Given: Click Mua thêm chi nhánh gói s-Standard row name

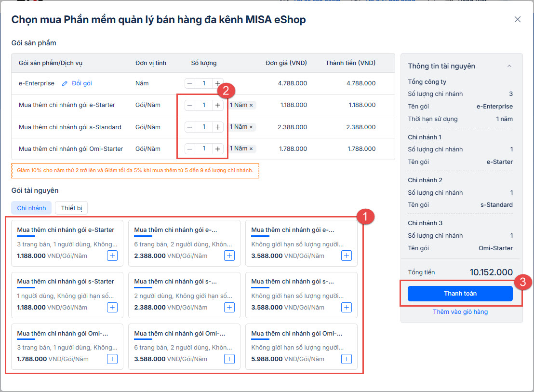Looking at the screenshot, I should [70, 127].
